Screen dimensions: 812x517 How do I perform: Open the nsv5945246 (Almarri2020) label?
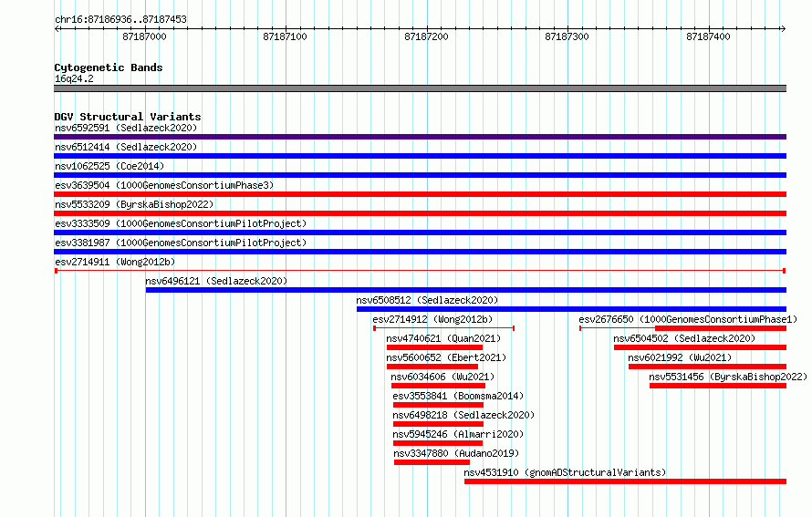coord(458,434)
